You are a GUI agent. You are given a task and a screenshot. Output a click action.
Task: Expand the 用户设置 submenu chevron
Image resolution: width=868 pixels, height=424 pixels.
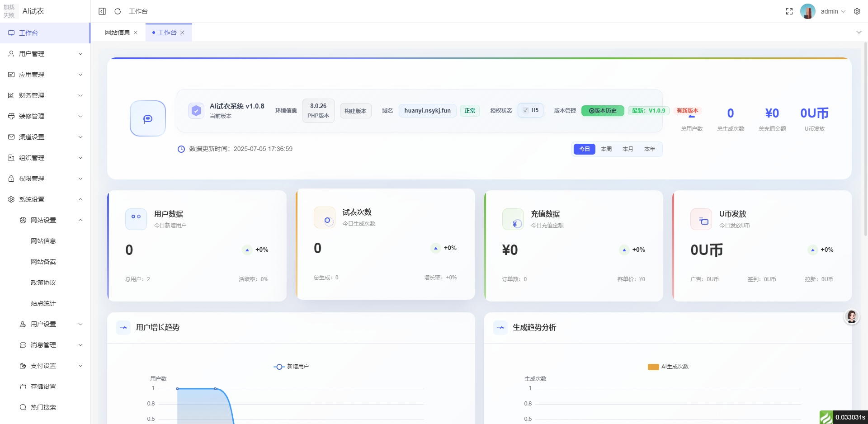point(80,324)
